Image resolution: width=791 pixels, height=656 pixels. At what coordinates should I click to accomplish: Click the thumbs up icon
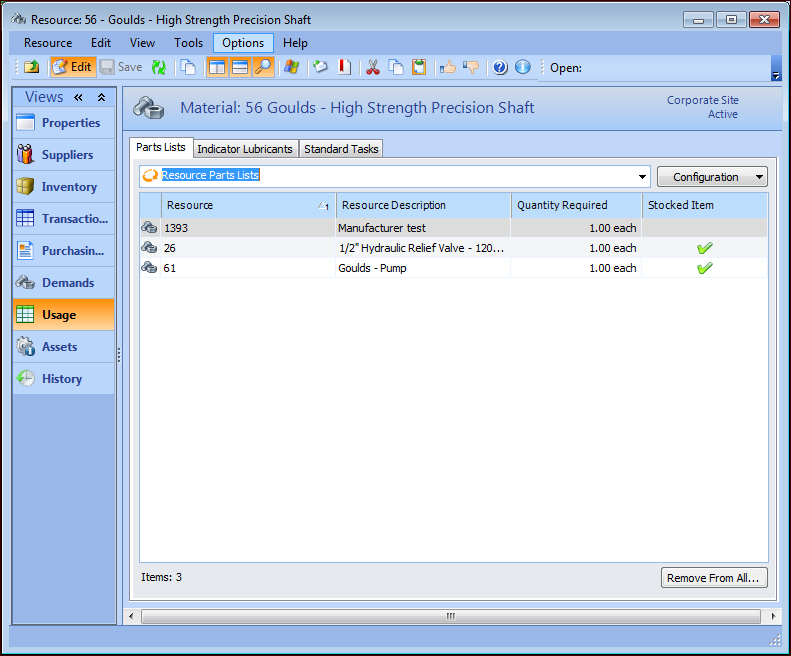point(448,67)
